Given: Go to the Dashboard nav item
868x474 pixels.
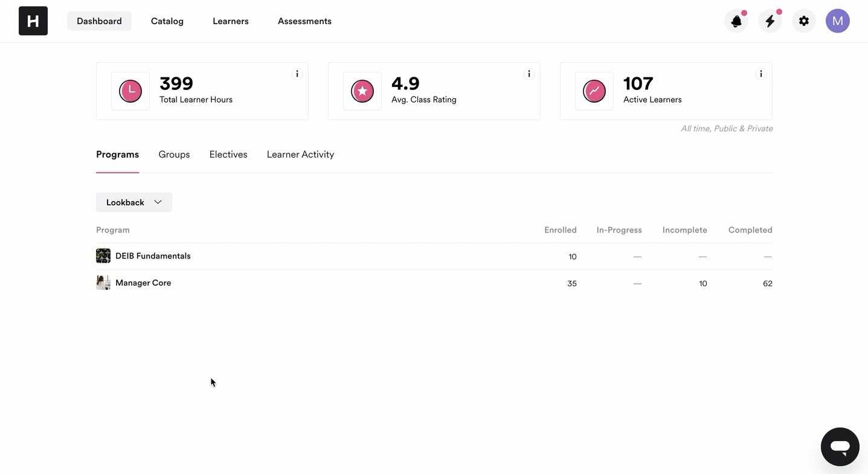Looking at the screenshot, I should 99,21.
